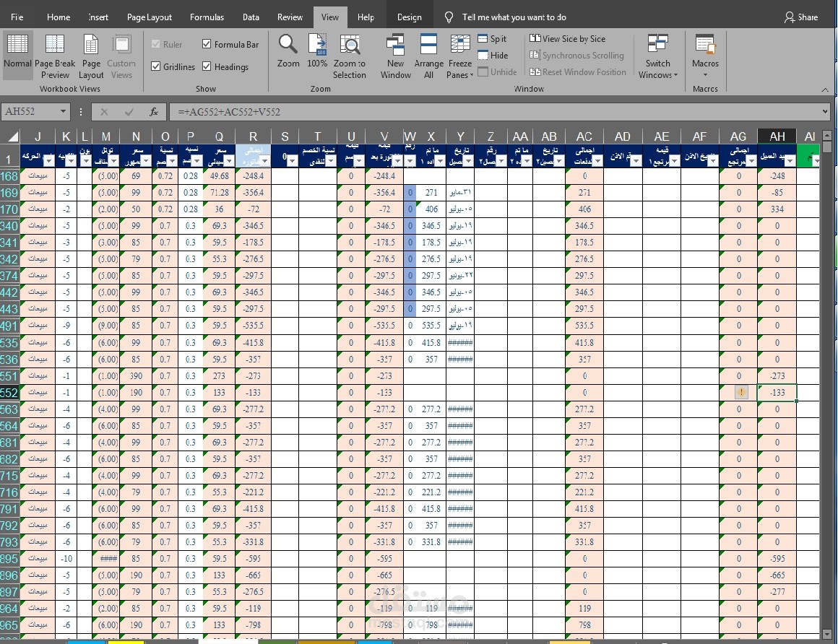Open the Data tab

coord(251,17)
